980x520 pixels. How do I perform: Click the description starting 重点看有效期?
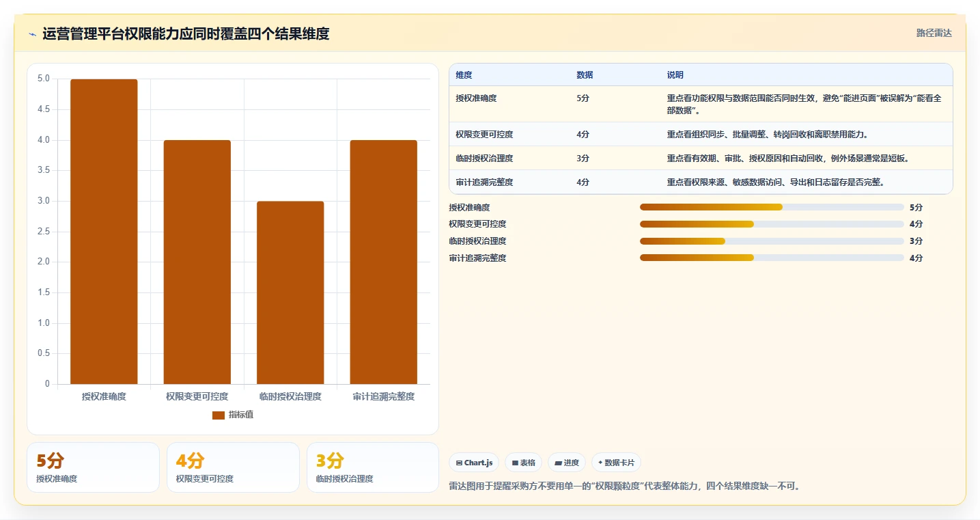(x=789, y=159)
